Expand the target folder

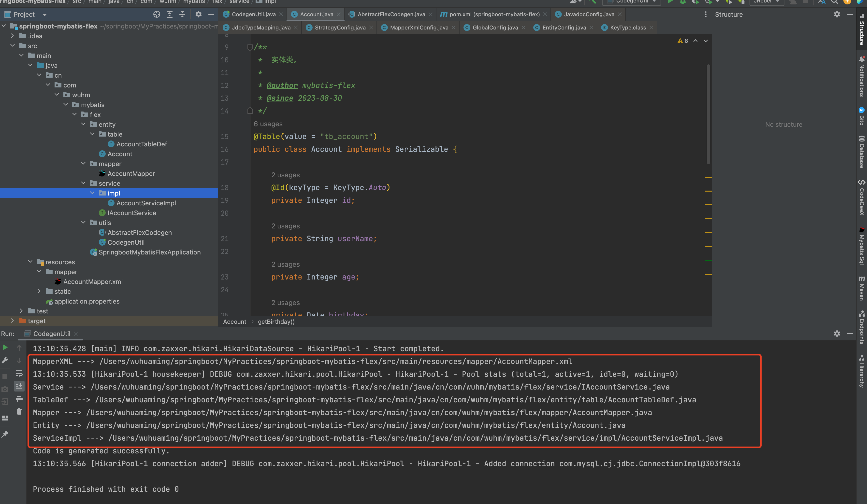[x=13, y=321]
